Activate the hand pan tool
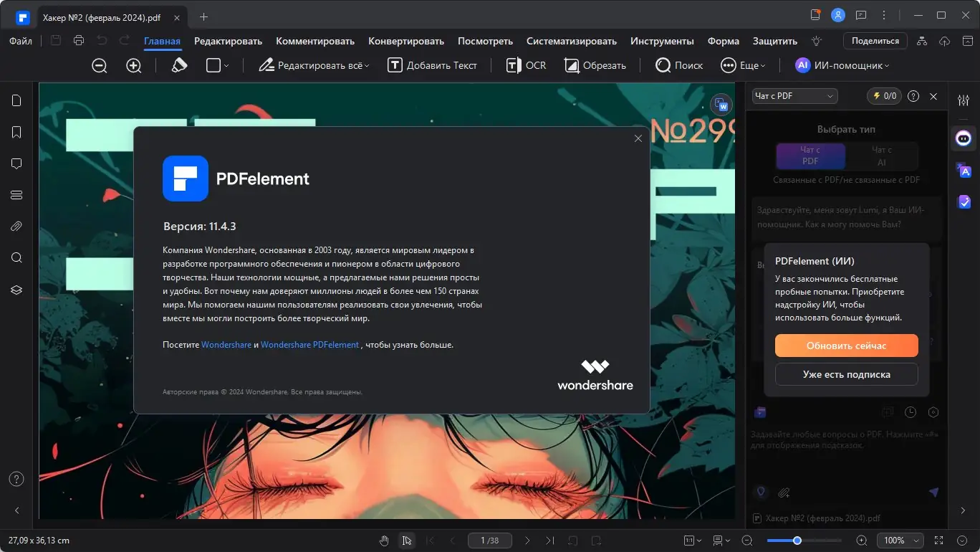 click(384, 541)
